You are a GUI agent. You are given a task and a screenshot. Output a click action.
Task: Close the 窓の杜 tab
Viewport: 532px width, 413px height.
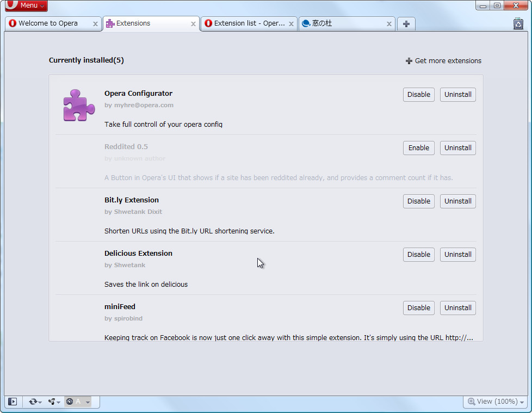point(389,24)
